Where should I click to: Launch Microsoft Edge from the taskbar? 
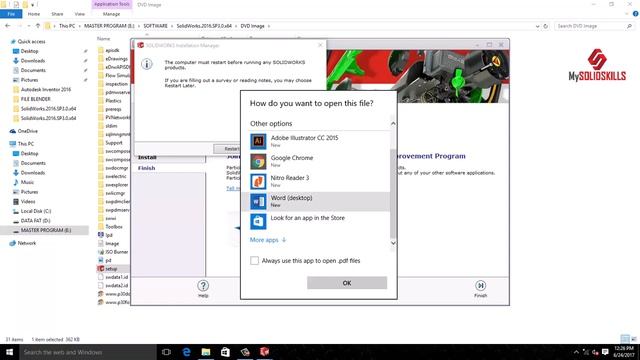pyautogui.click(x=186, y=352)
